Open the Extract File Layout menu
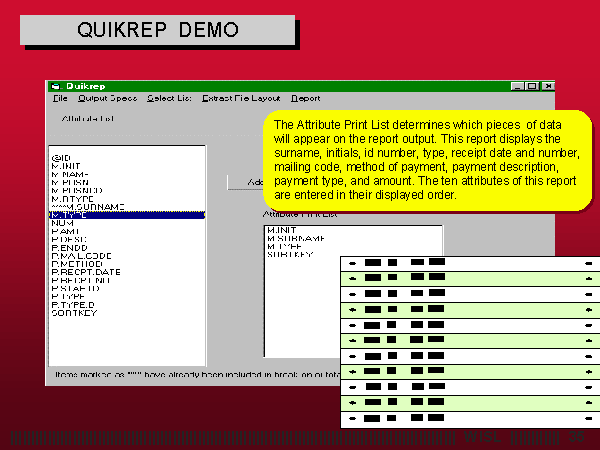Screen dimensions: 600x450 (241, 99)
